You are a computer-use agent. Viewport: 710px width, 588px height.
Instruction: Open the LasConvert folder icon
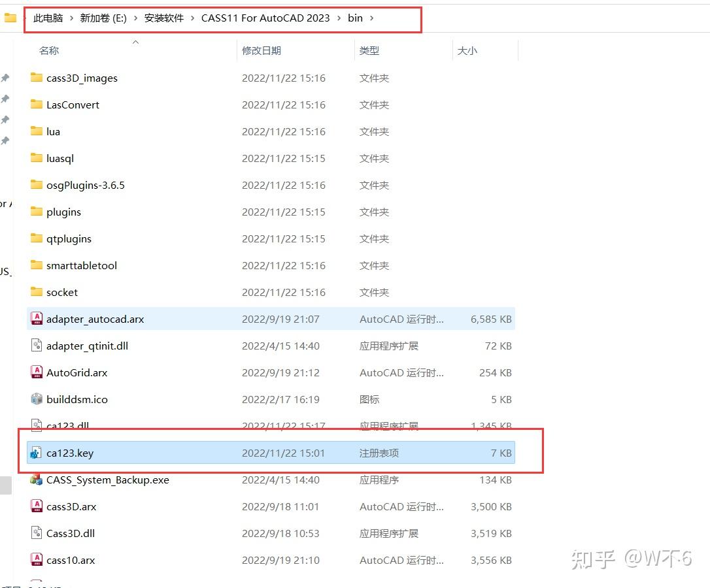tap(37, 105)
